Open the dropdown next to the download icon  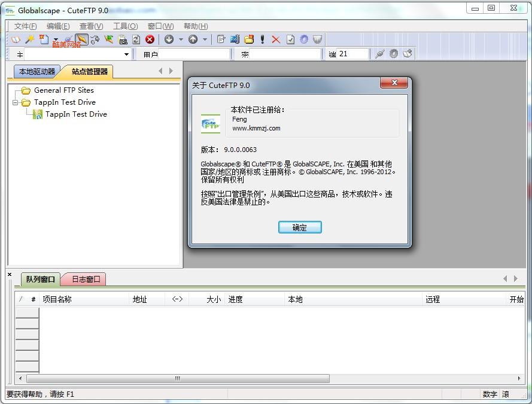click(181, 40)
